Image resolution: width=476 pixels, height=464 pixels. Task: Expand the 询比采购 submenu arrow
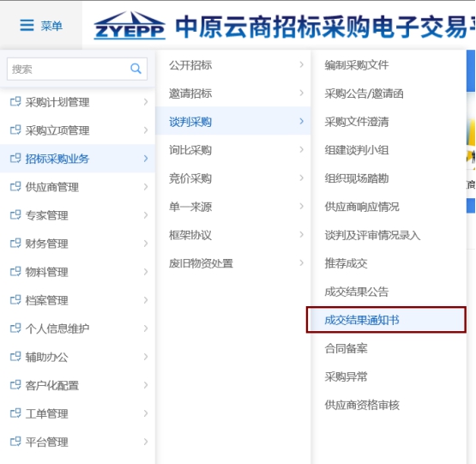coord(301,150)
